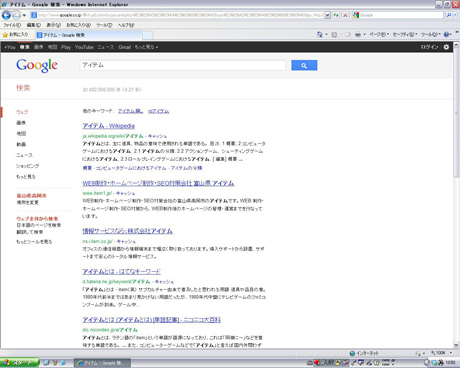Click the お気に入り favorites star button
The width and height of the screenshot is (460, 368).
click(15, 35)
